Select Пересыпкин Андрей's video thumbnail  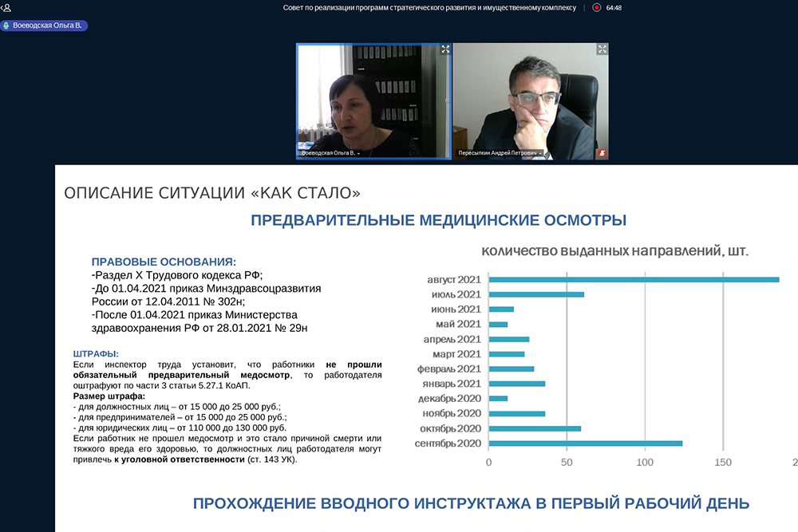(530, 100)
